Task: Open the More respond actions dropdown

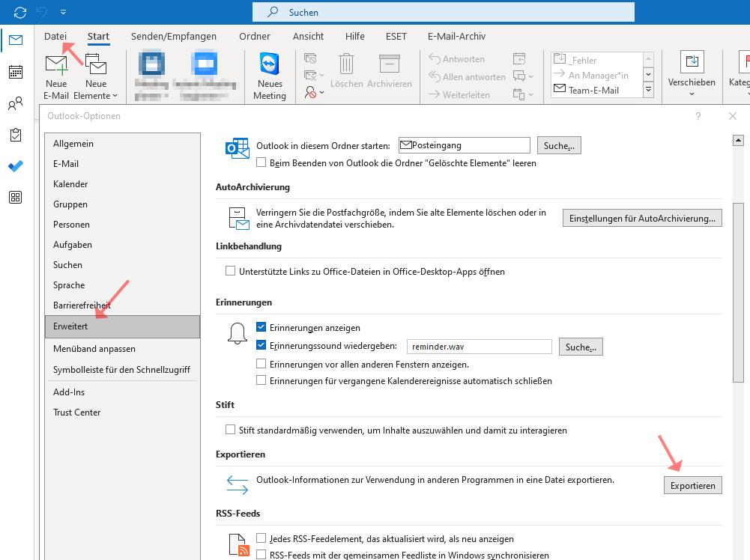Action: point(523,94)
